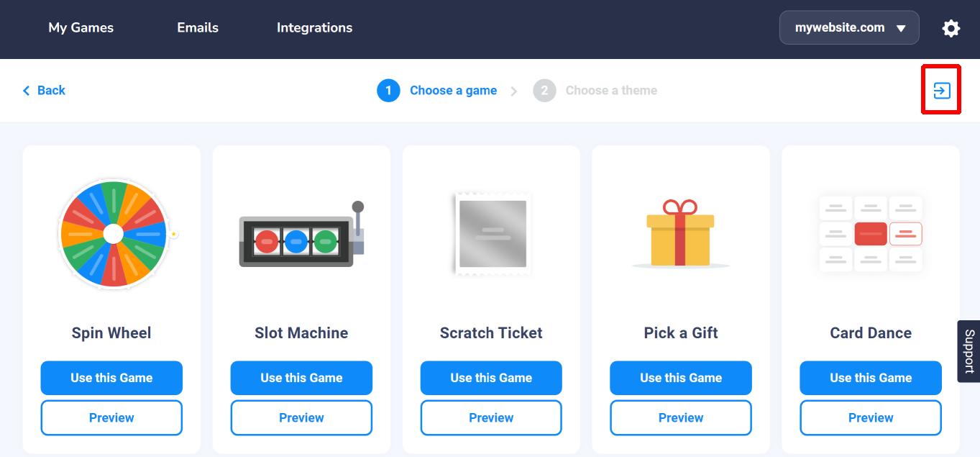This screenshot has width=980, height=457.
Task: Click the Pick a Gift box illustration
Action: [680, 233]
